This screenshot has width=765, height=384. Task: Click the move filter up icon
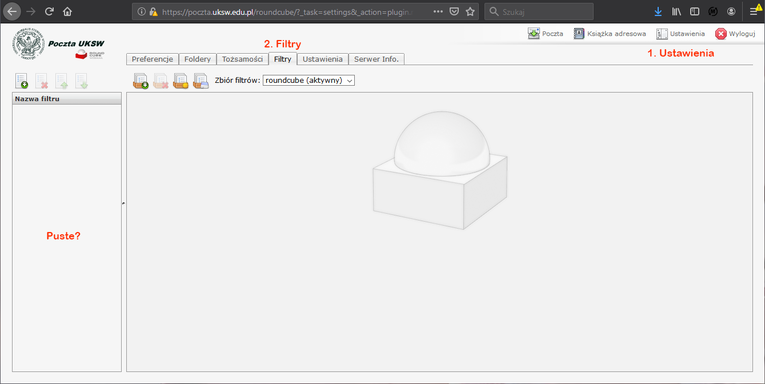point(61,81)
